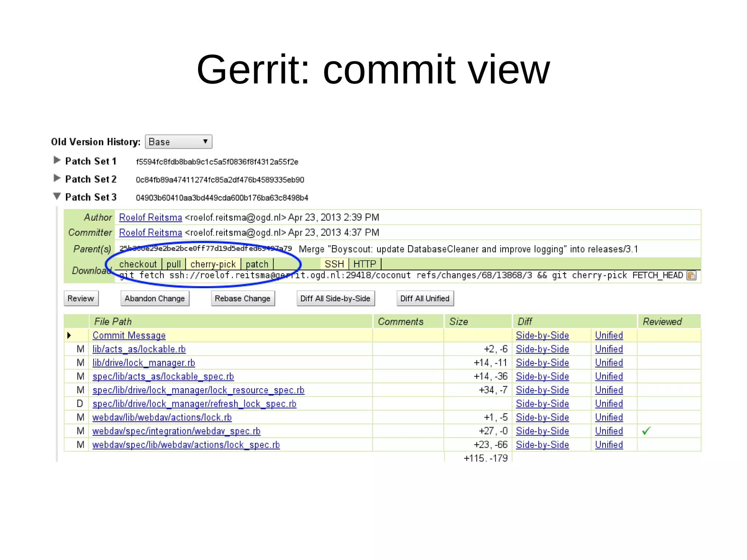Collapse Patch Set 3

click(x=57, y=196)
